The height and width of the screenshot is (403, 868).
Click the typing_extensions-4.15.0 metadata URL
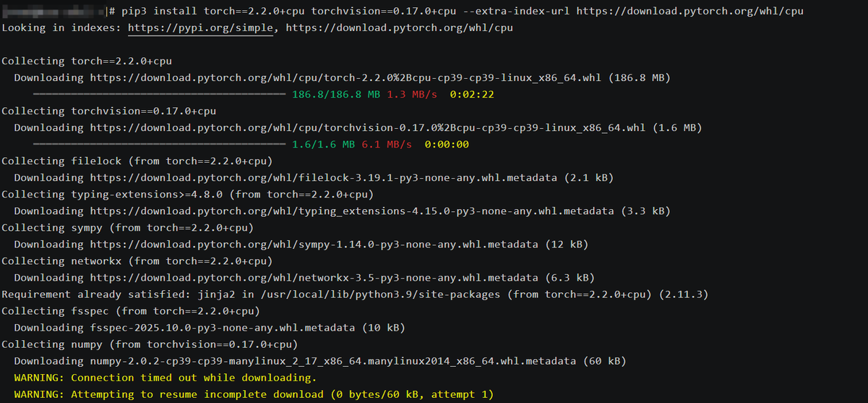352,211
